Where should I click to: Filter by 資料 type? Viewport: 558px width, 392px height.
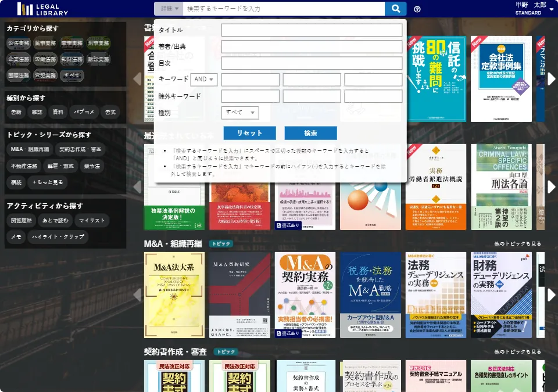point(58,112)
